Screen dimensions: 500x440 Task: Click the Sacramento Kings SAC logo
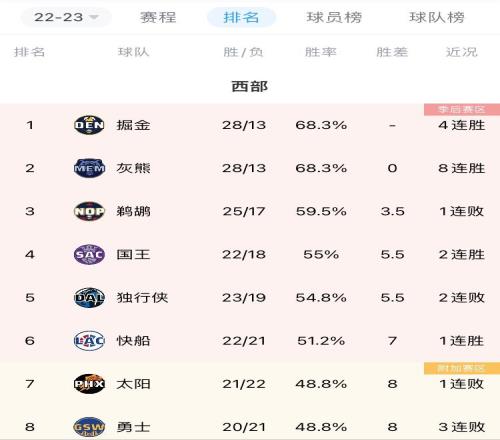pos(89,254)
